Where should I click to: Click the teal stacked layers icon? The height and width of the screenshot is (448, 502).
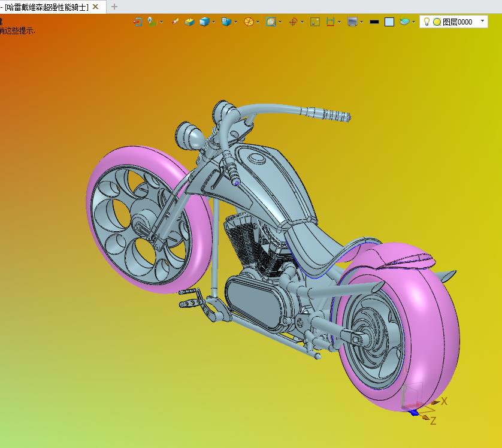(x=404, y=22)
